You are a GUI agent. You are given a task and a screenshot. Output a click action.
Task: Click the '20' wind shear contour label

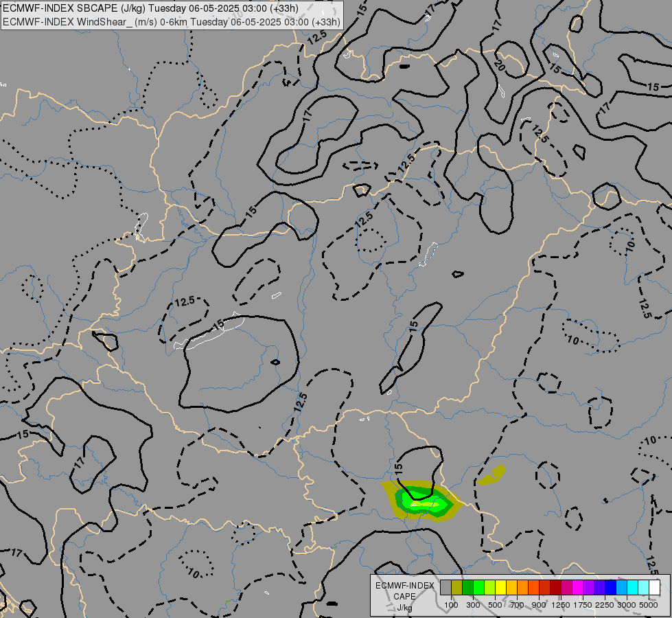tap(498, 65)
